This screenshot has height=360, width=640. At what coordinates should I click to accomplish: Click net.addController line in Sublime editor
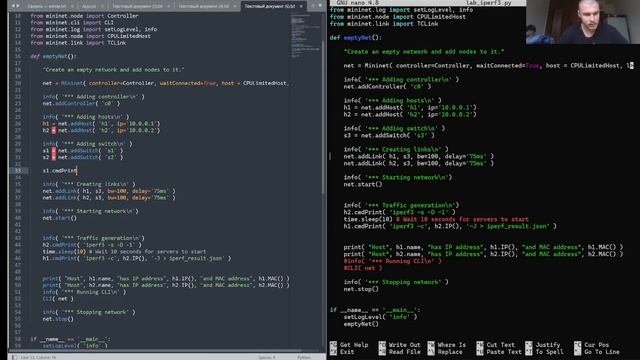tap(81, 104)
